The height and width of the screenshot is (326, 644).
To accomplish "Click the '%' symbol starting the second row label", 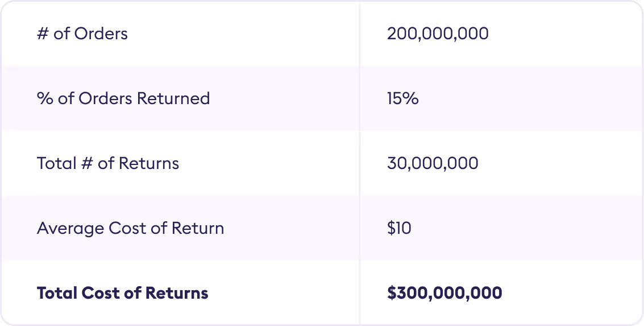I will pyautogui.click(x=45, y=98).
